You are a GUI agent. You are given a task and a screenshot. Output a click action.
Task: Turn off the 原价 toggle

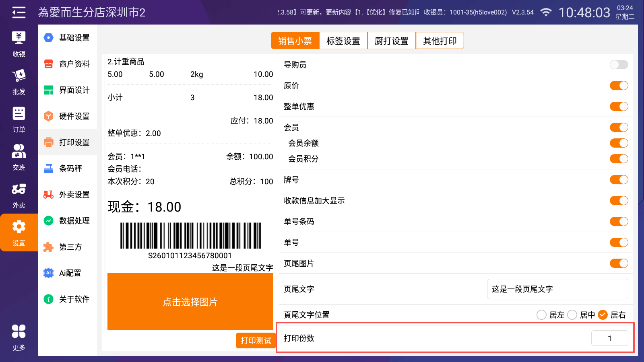point(619,86)
